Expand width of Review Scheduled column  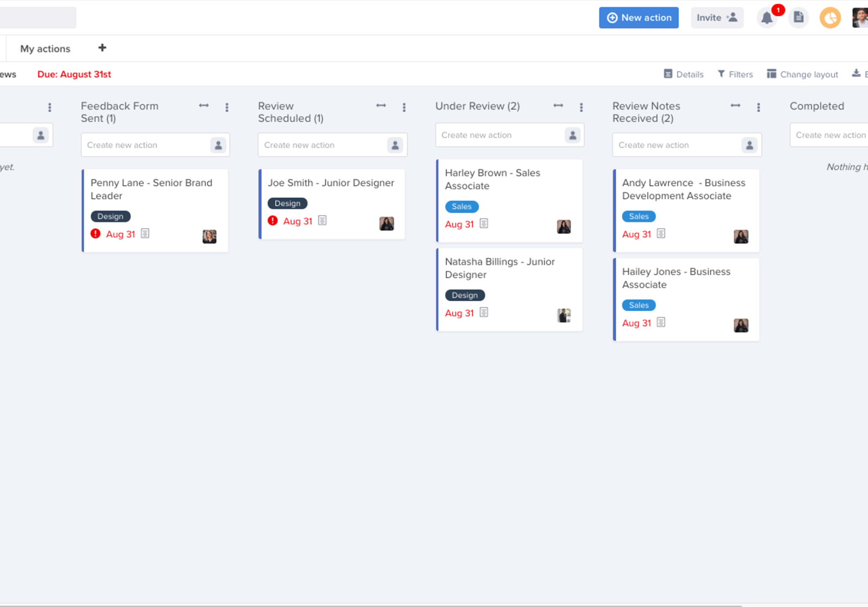381,105
